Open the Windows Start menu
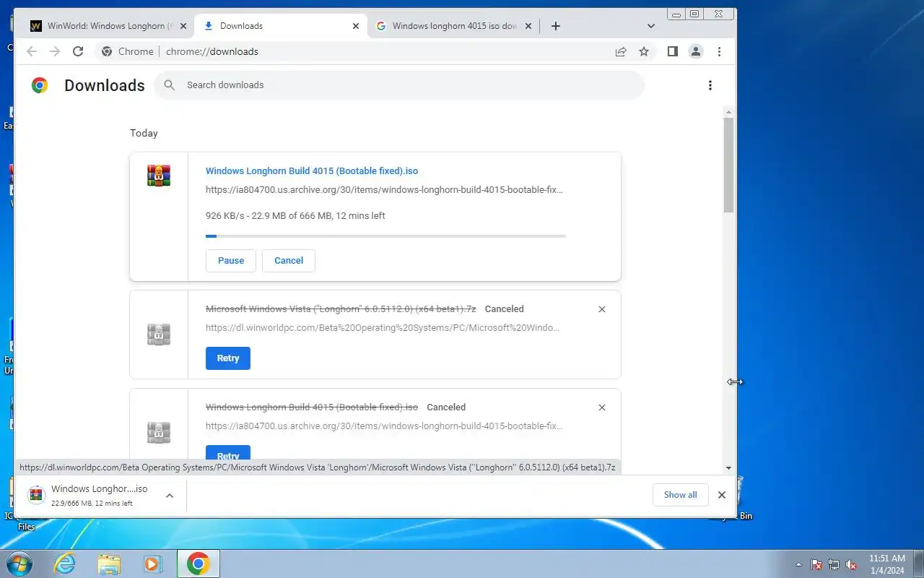This screenshot has width=924, height=578. [18, 564]
